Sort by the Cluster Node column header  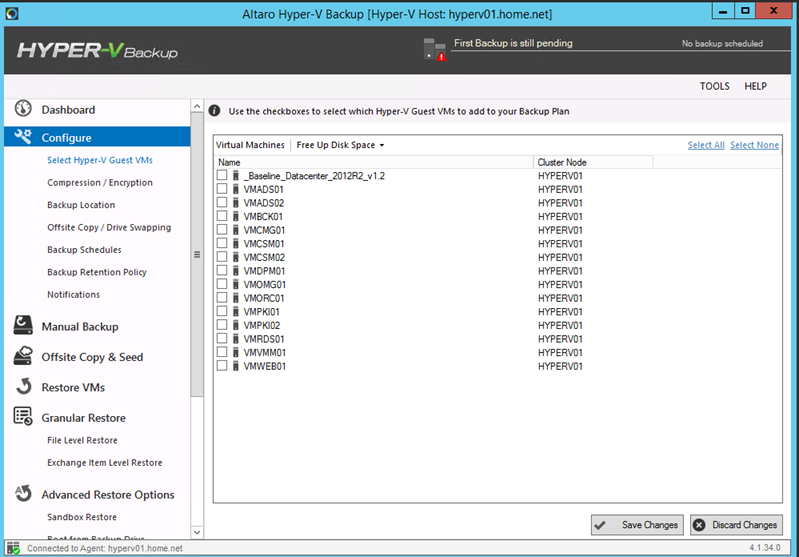coord(593,162)
